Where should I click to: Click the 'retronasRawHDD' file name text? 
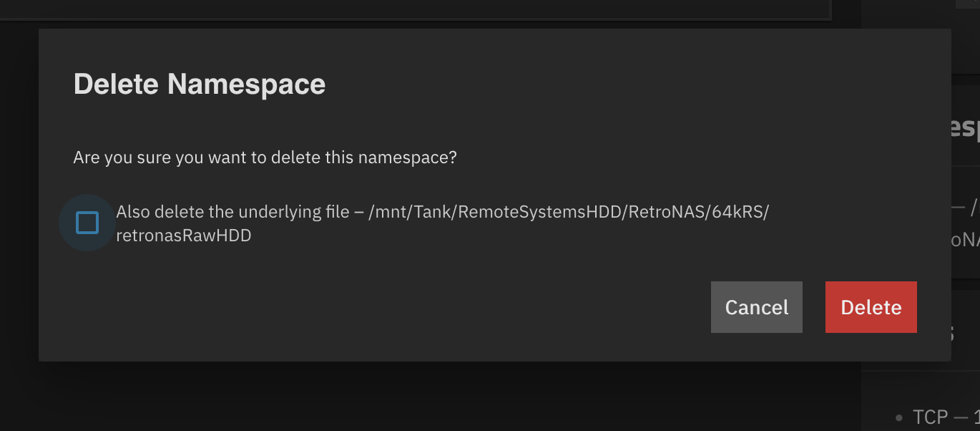(x=183, y=235)
